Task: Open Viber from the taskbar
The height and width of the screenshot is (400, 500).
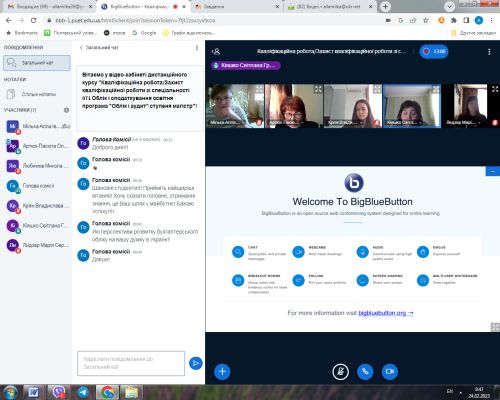Action: click(x=59, y=392)
